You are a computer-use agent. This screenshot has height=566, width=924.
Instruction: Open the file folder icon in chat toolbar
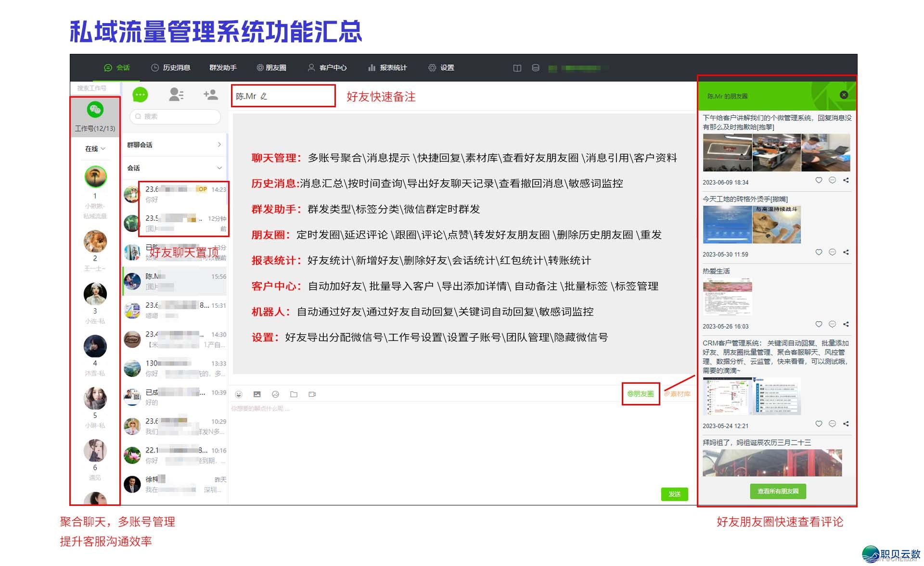point(294,394)
